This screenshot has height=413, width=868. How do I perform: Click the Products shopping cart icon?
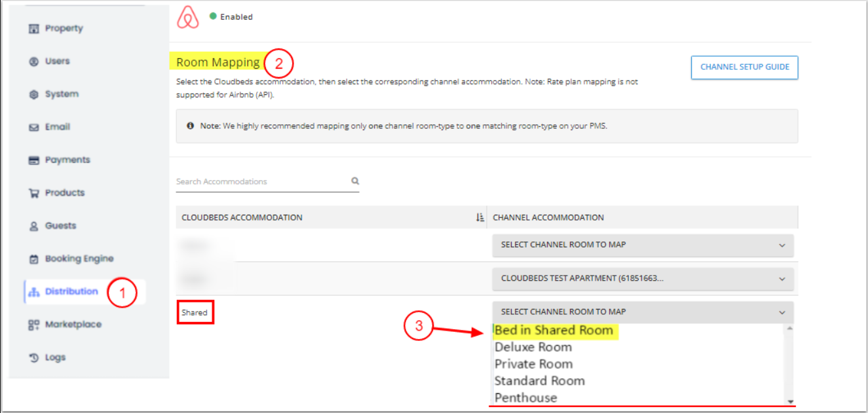coord(34,193)
